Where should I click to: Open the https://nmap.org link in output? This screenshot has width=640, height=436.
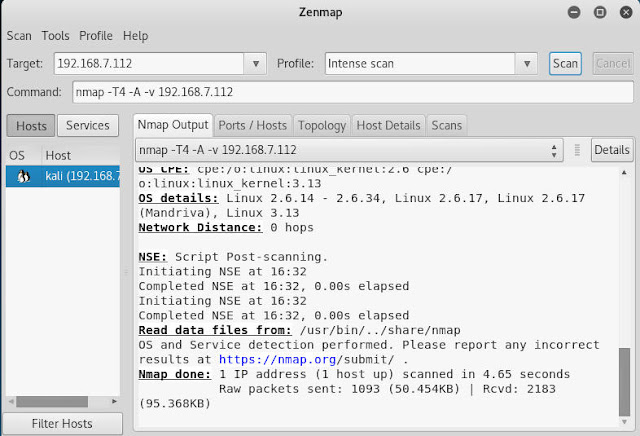(278, 359)
